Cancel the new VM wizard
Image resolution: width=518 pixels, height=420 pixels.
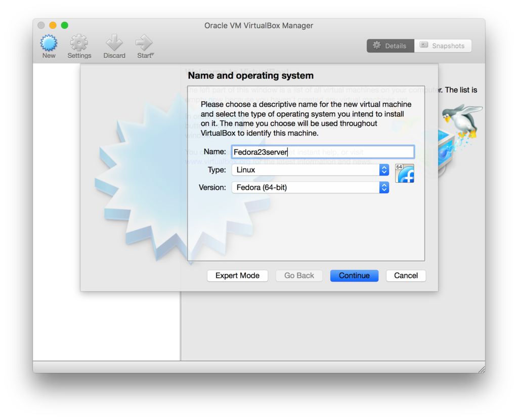406,276
